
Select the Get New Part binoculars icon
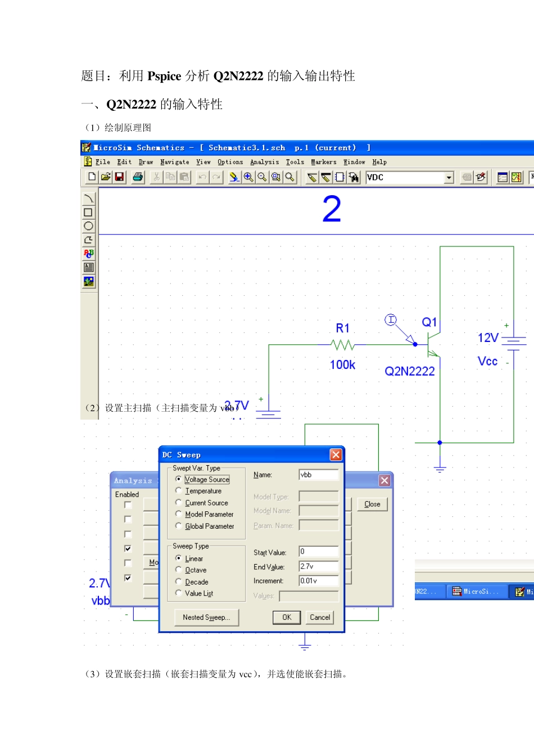[354, 177]
